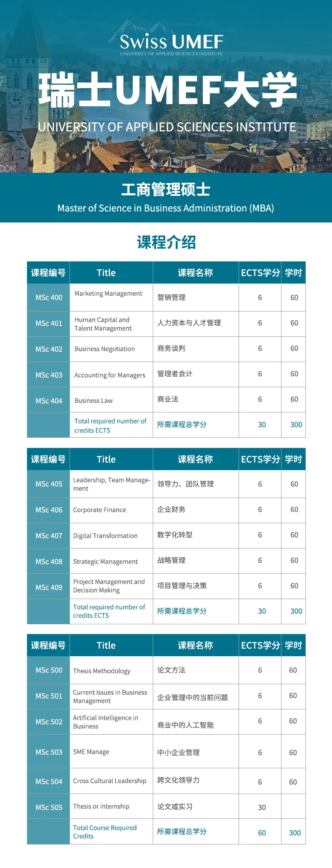The width and height of the screenshot is (332, 868).
Task: Click the Total Course Required Credits label
Action: point(105,832)
